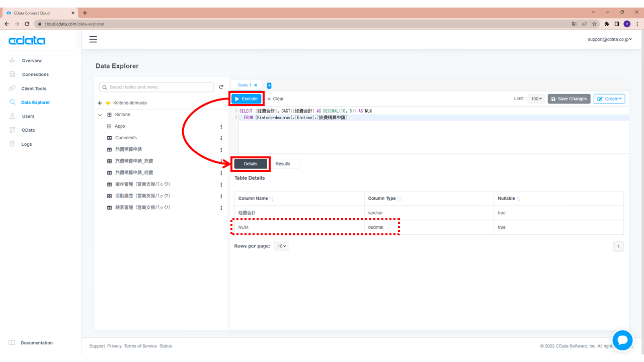Open options for Comments table

221,138
